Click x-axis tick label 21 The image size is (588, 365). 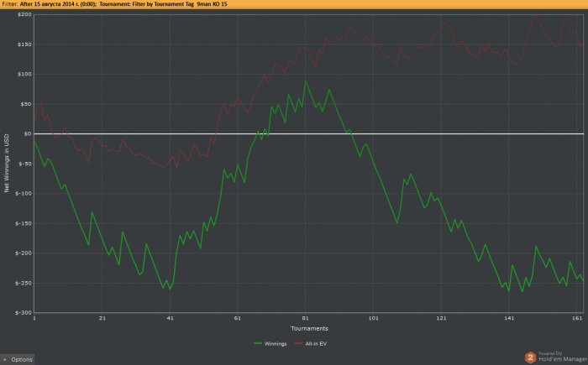point(102,318)
